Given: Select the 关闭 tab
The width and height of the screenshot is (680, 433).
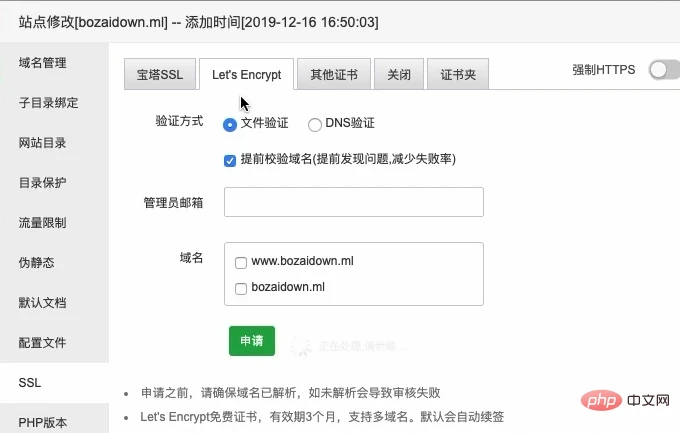Looking at the screenshot, I should (x=399, y=74).
